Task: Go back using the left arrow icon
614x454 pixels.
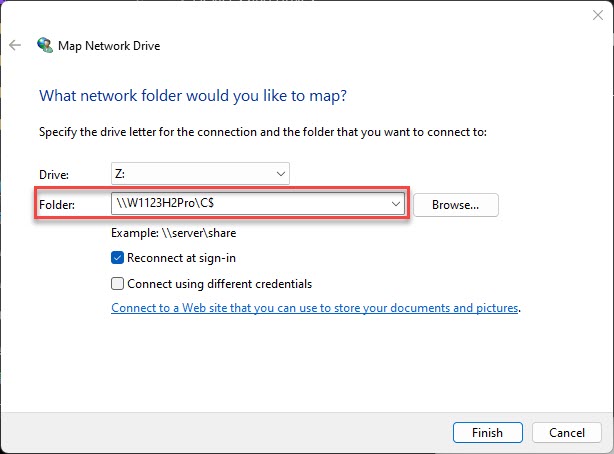Action: click(15, 45)
